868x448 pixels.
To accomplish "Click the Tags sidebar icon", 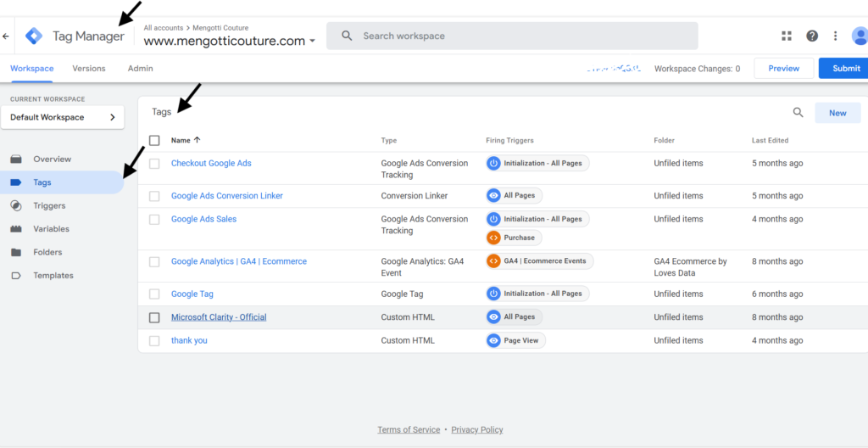I will [x=16, y=182].
